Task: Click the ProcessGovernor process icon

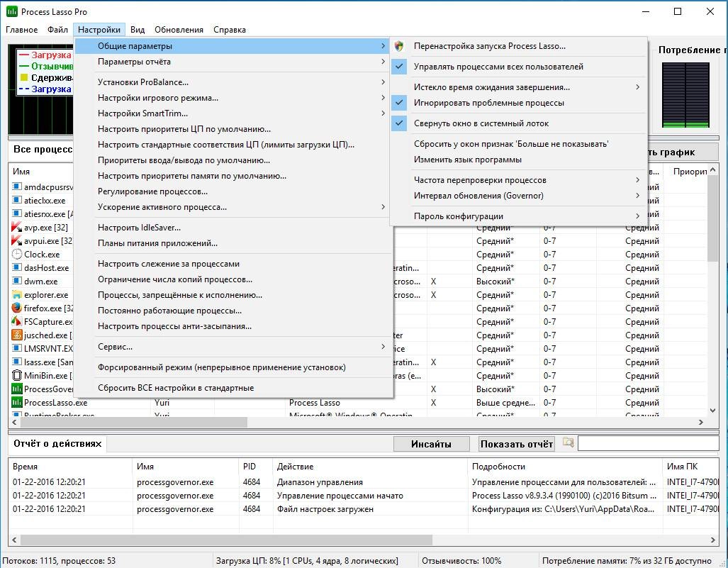Action: 17,389
